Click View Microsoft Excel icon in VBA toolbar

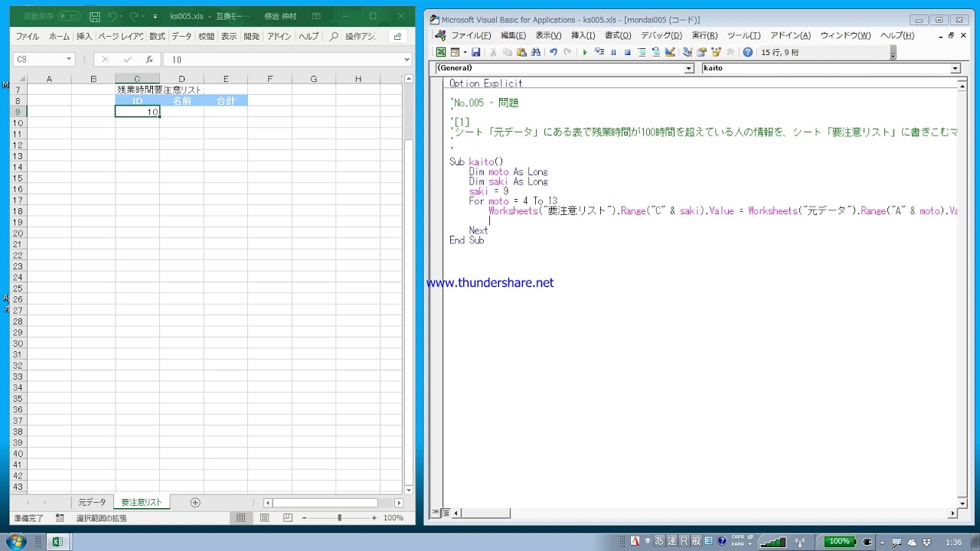click(x=441, y=53)
